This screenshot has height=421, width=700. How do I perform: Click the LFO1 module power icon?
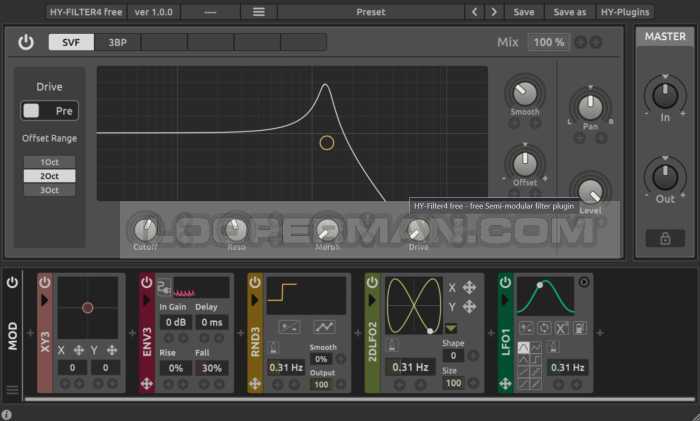506,283
